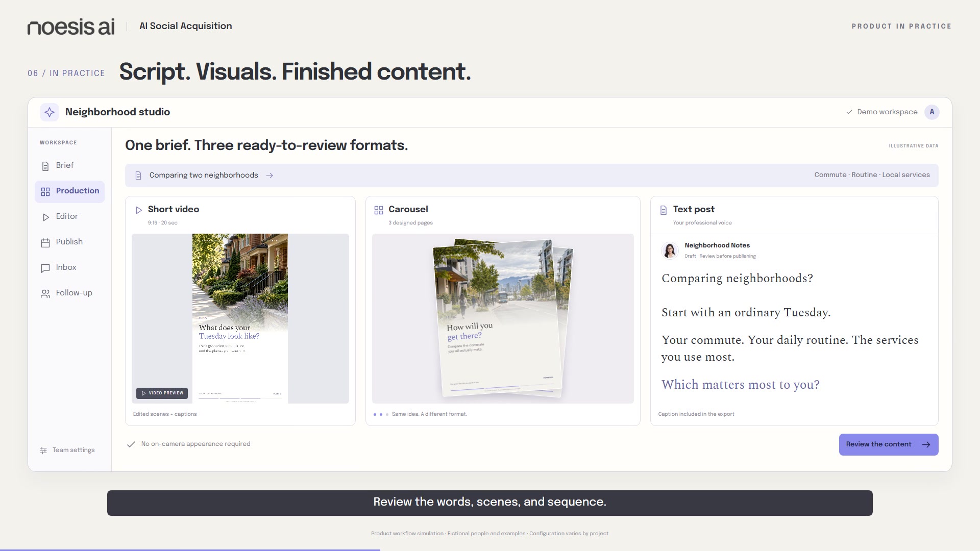Viewport: 980px width, 551px height.
Task: Click the Neighborhood Notes author avatar
Action: pos(670,250)
